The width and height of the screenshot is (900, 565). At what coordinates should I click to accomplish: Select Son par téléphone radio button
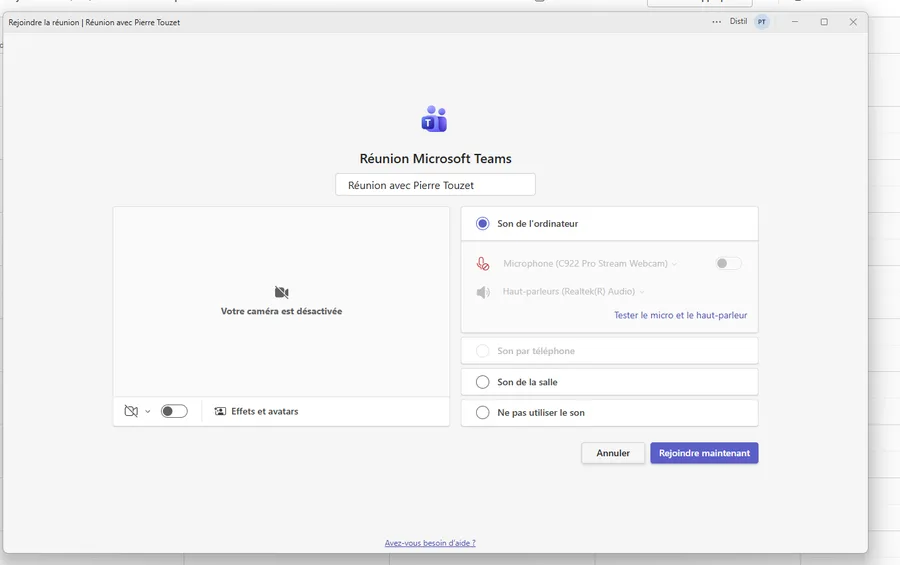click(482, 351)
